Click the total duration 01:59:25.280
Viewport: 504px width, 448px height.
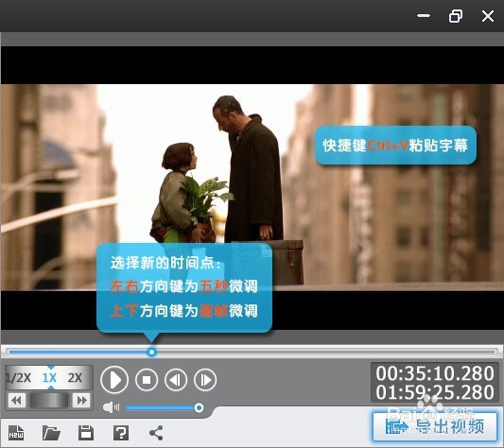pyautogui.click(x=435, y=392)
